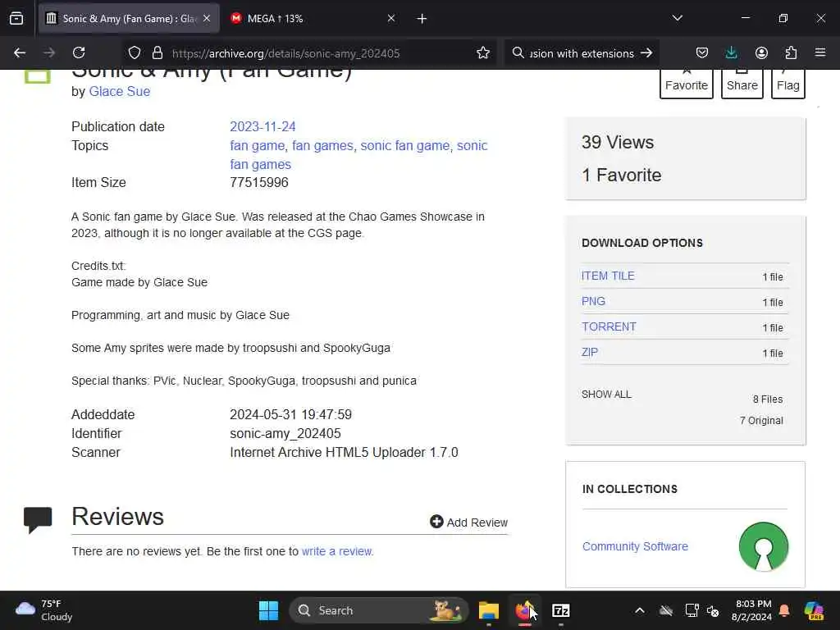Select the Item Size value 77515996
This screenshot has height=630, width=840.
259,183
